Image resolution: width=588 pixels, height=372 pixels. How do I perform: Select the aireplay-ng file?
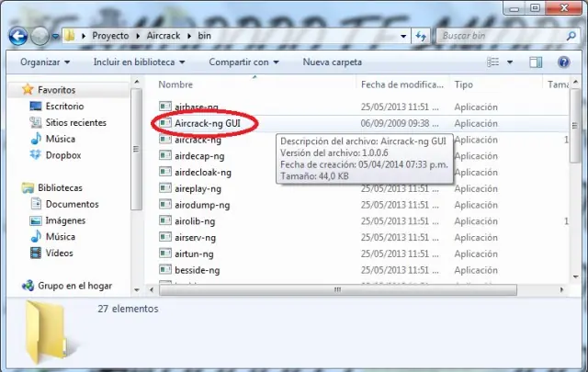click(x=198, y=189)
